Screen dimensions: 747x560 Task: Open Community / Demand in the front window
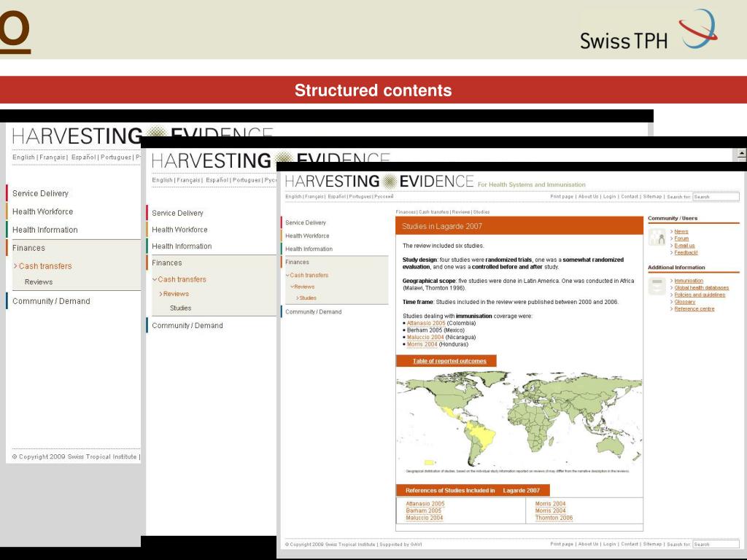(x=313, y=311)
